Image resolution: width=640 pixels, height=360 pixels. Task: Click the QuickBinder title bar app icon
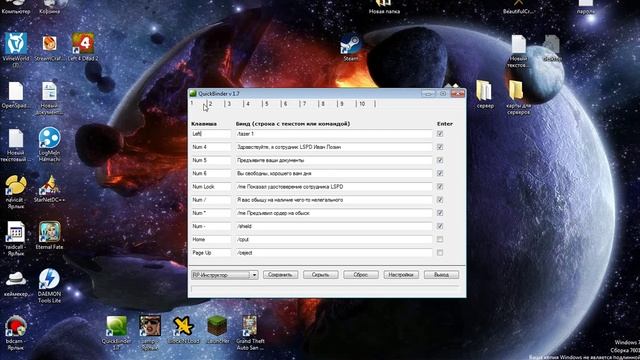tap(193, 93)
